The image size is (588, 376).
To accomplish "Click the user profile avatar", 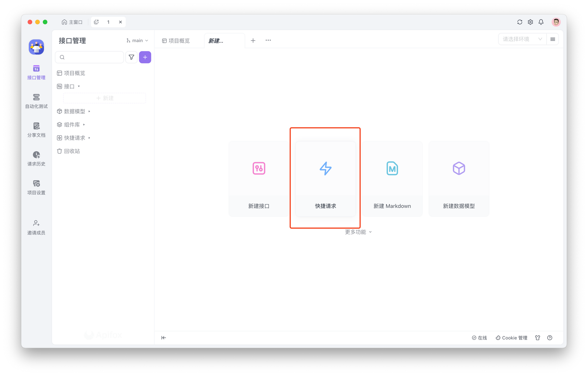I will 556,22.
